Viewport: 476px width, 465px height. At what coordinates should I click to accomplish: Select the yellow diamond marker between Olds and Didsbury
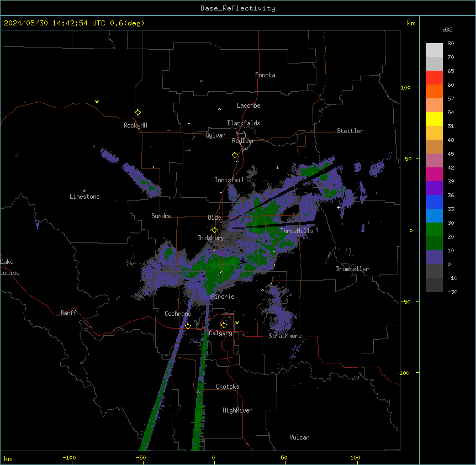pos(214,230)
